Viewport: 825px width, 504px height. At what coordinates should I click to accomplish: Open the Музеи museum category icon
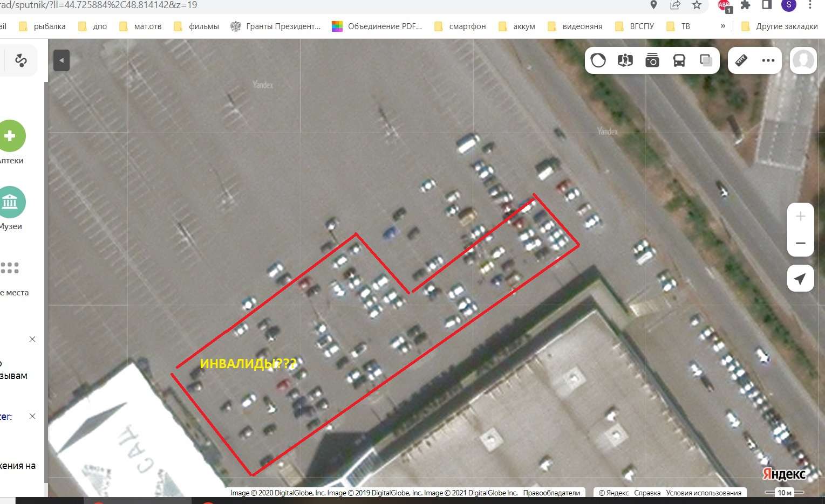(10, 202)
